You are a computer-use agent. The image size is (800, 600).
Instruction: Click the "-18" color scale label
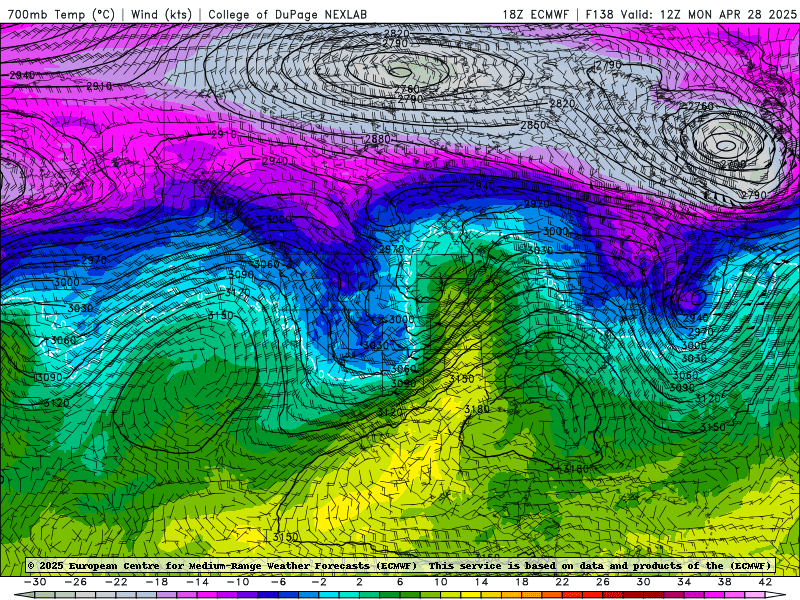click(157, 582)
